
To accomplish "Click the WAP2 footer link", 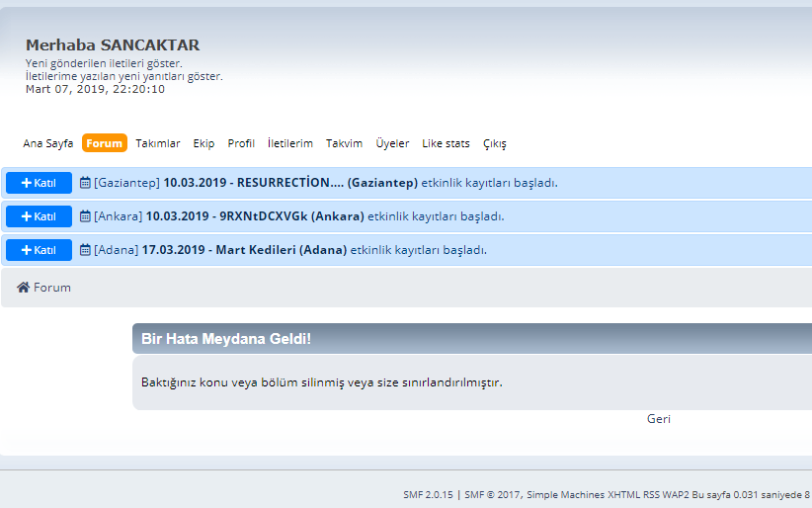I will pyautogui.click(x=676, y=494).
